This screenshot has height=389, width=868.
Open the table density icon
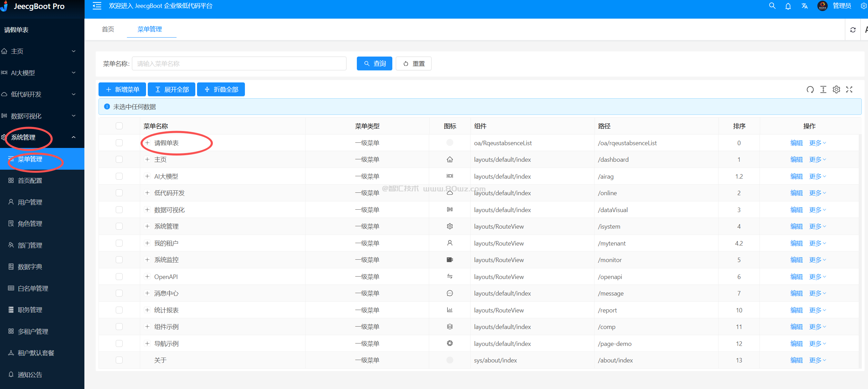pyautogui.click(x=823, y=90)
